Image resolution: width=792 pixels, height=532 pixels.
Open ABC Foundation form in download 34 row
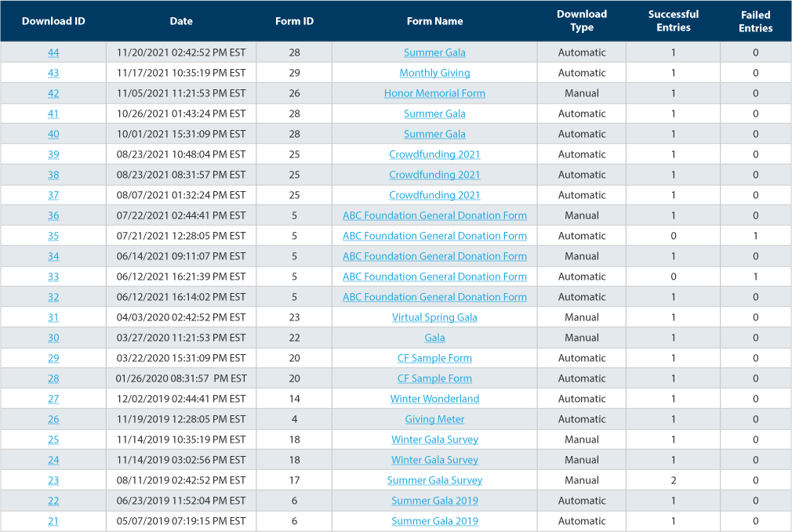pos(434,256)
